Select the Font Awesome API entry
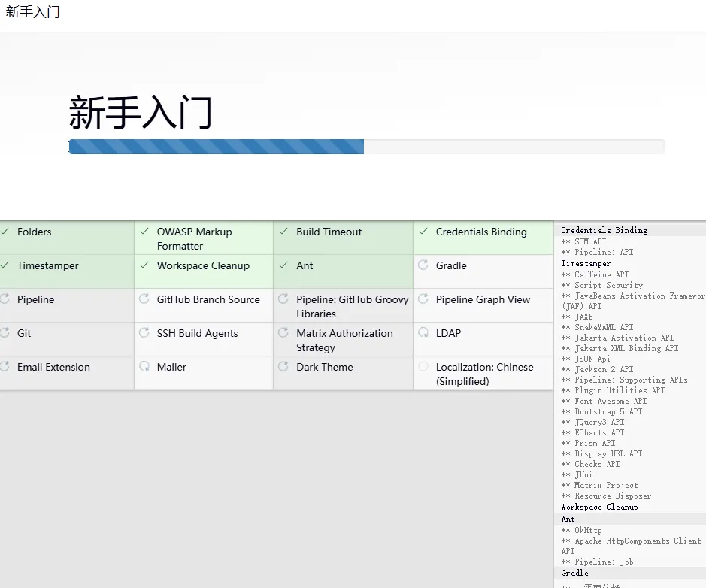Image resolution: width=706 pixels, height=588 pixels. point(604,401)
